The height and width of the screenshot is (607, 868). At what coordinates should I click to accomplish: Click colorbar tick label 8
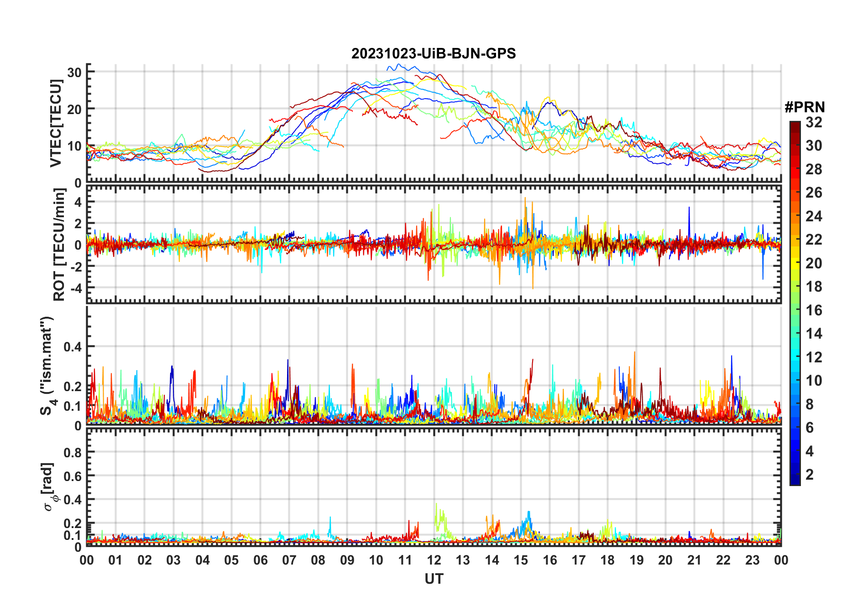pyautogui.click(x=810, y=404)
